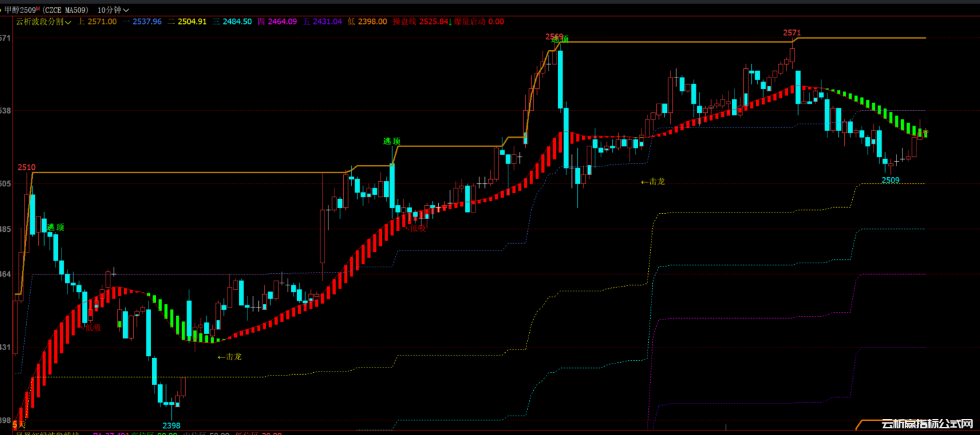
Task: Click the 2398 low price label
Action: pyautogui.click(x=172, y=426)
